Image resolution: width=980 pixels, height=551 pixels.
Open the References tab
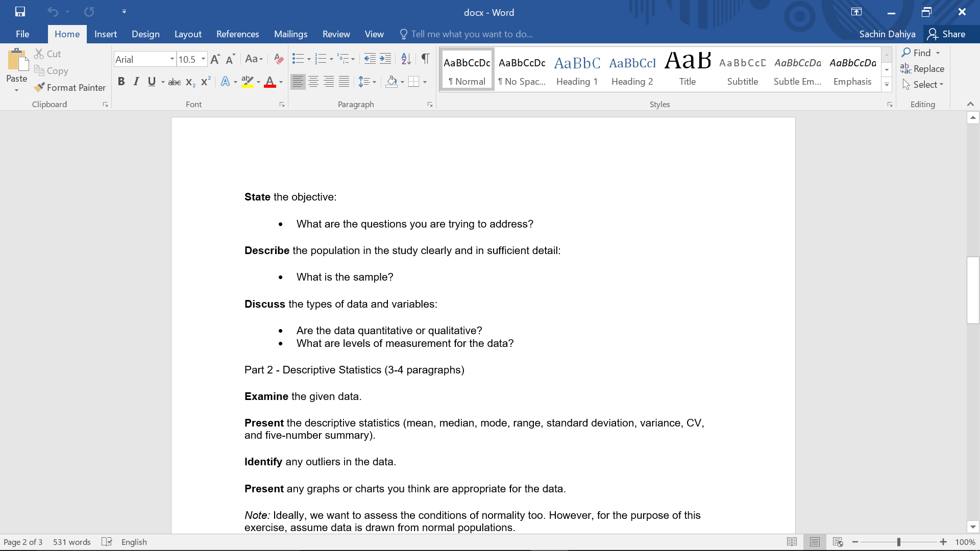point(237,34)
